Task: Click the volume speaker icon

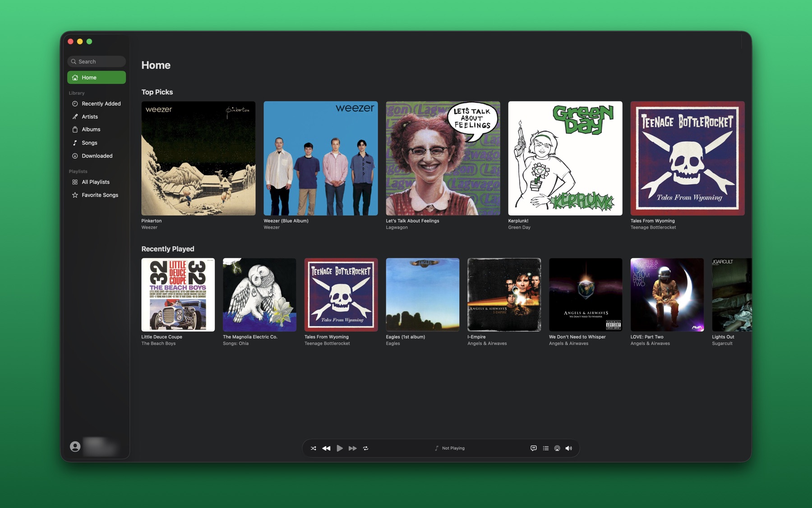Action: pyautogui.click(x=569, y=448)
